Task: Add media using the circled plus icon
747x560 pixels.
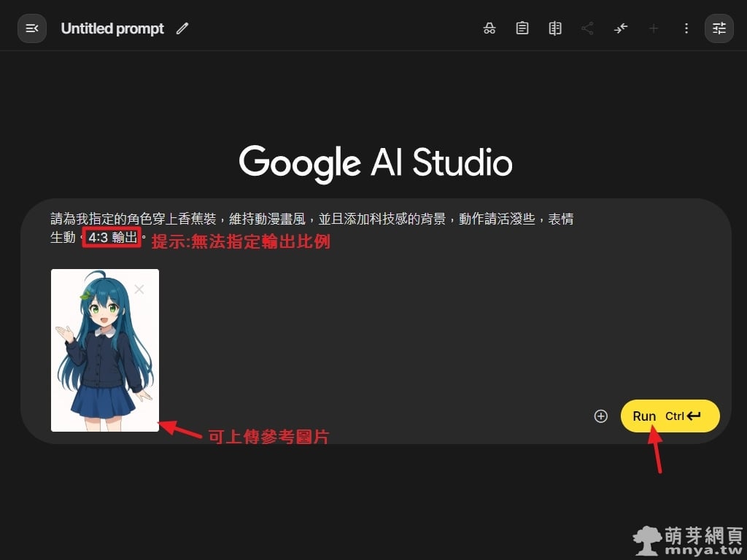Action: coord(601,416)
